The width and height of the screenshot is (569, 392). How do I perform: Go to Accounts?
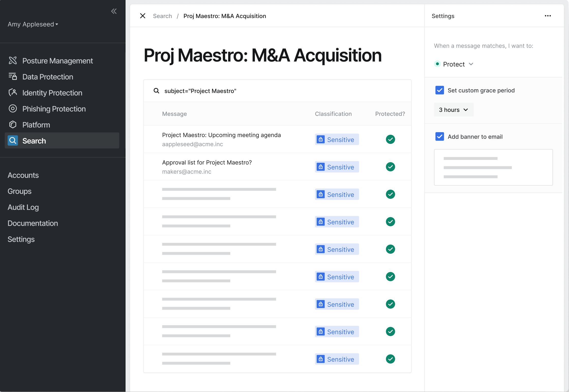pos(23,175)
